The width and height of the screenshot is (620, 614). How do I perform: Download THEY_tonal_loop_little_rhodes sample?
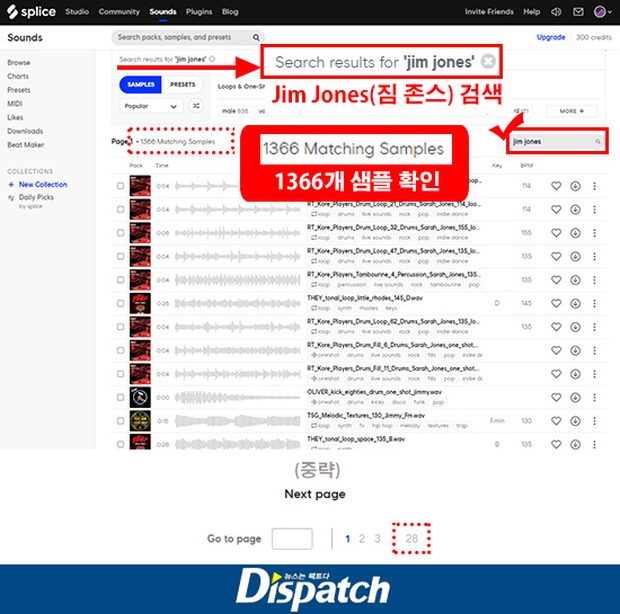(575, 303)
